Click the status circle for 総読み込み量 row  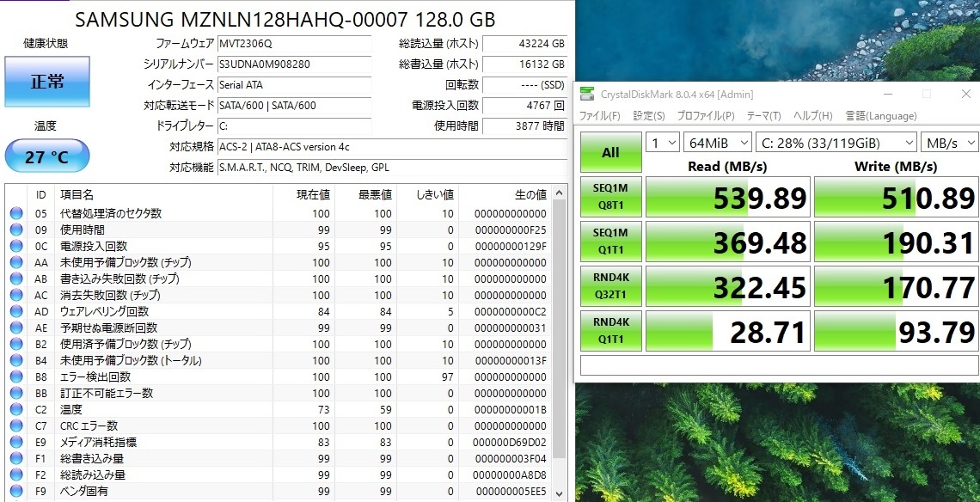coord(16,475)
